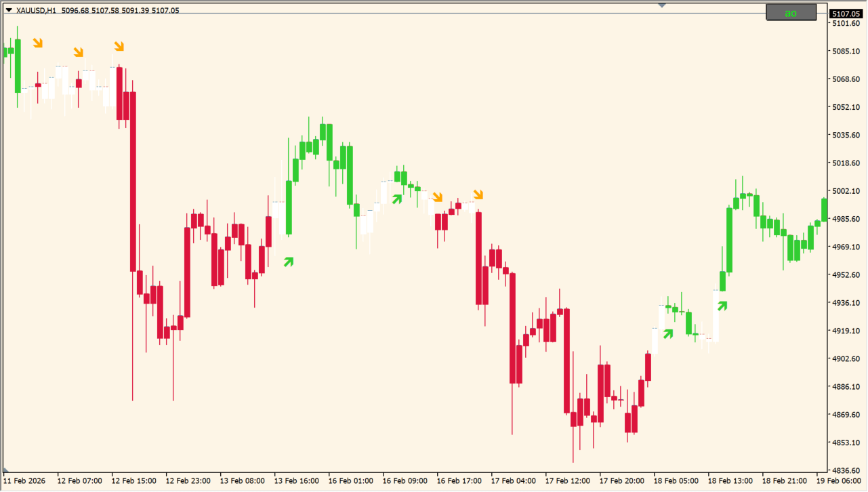
Task: Click the 16 Feb 01:00 time axis label
Action: click(350, 481)
